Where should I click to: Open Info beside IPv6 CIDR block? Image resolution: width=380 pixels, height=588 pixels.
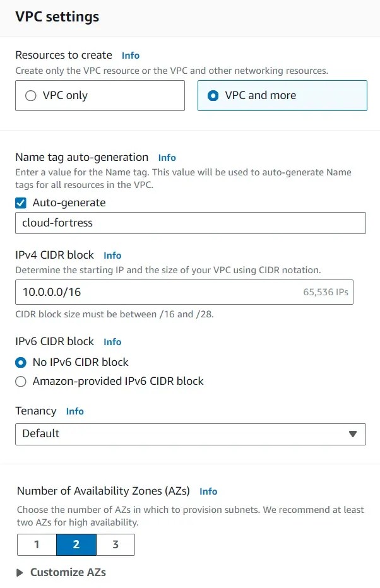[x=112, y=342]
